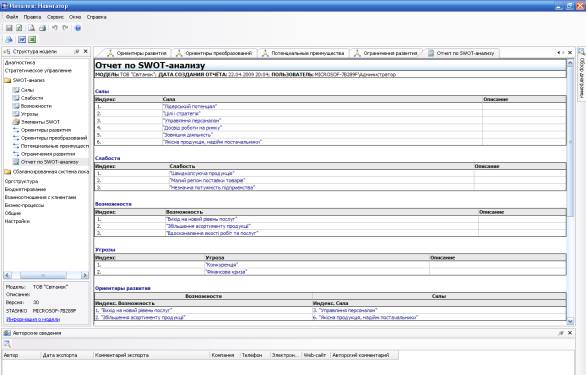Select Ориентиры преобразований tree item
Image resolution: width=586 pixels, height=375 pixels.
coord(54,138)
